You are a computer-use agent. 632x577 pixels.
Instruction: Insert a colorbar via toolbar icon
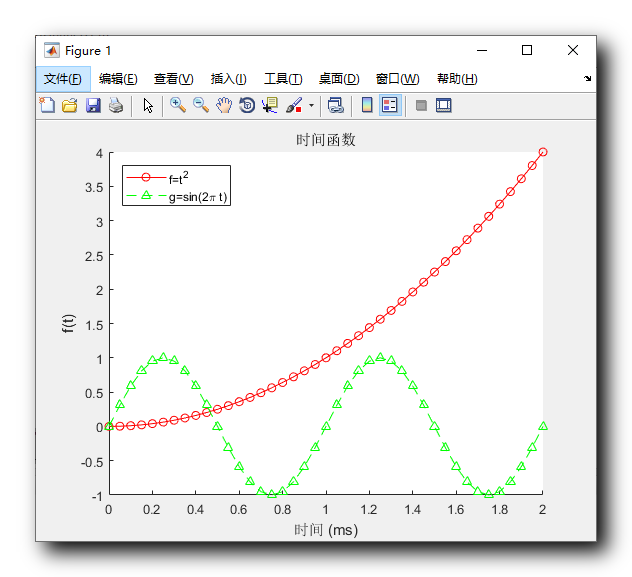coord(367,106)
